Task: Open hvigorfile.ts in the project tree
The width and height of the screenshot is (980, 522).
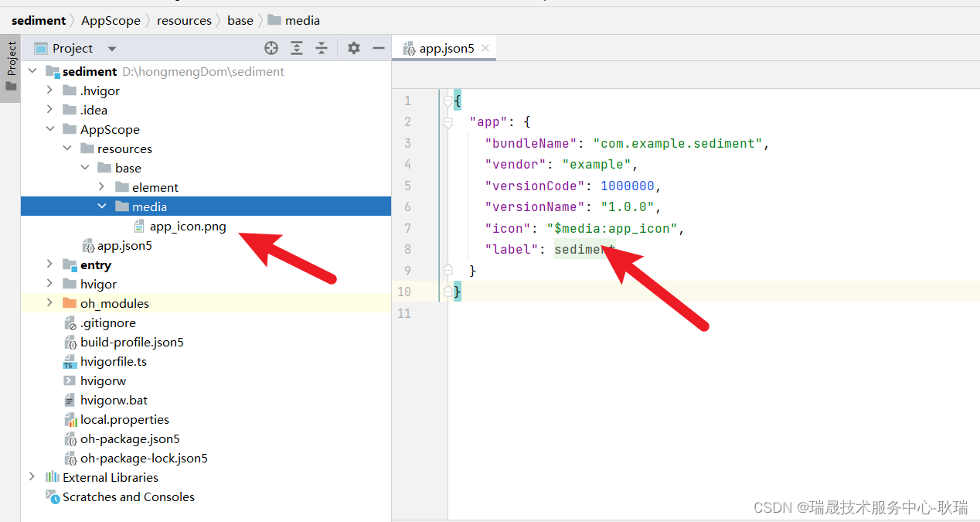Action: (x=113, y=362)
